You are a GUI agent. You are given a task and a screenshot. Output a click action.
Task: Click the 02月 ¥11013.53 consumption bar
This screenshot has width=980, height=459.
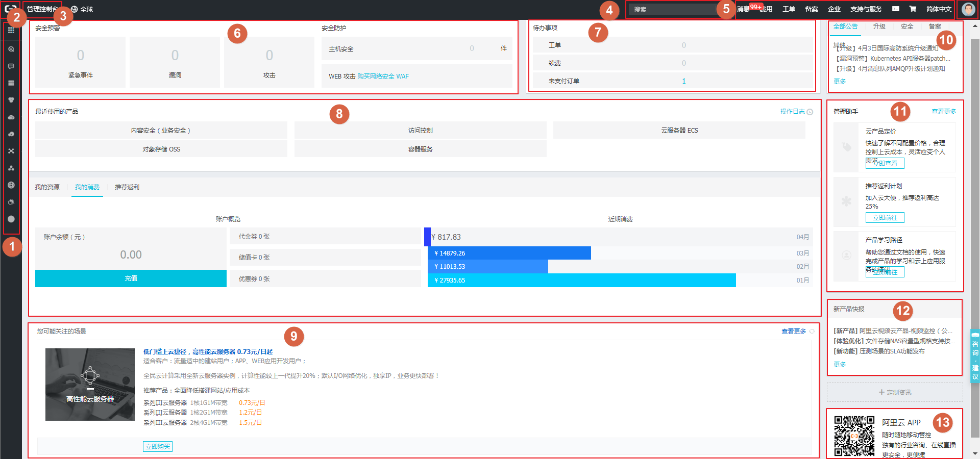(488, 267)
